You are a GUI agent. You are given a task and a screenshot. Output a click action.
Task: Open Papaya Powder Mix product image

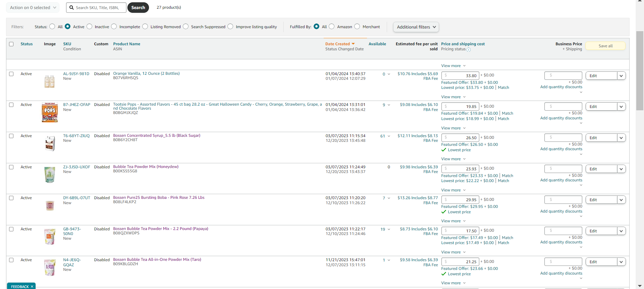coord(50,236)
